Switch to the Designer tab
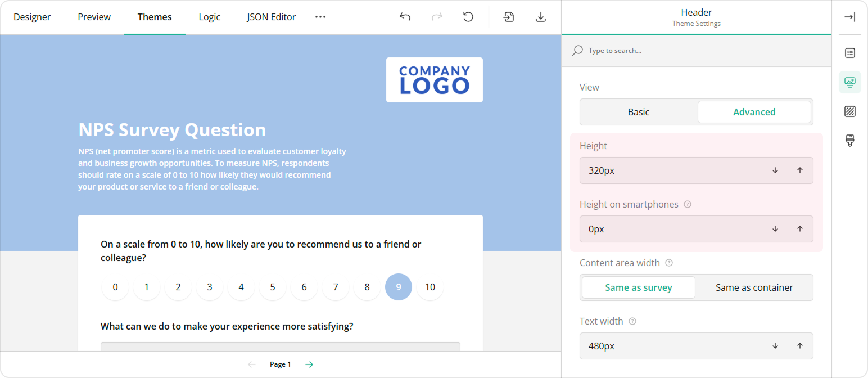 pyautogui.click(x=32, y=17)
